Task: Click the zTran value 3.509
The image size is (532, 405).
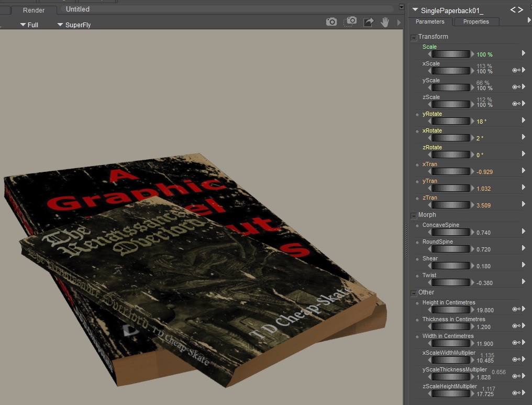Action: (x=485, y=205)
